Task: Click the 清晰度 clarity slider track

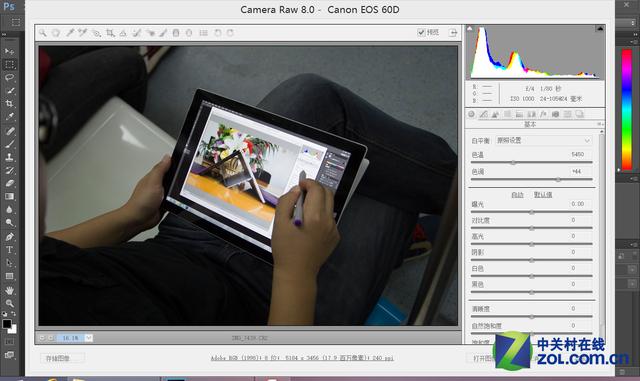Action: tap(531, 316)
